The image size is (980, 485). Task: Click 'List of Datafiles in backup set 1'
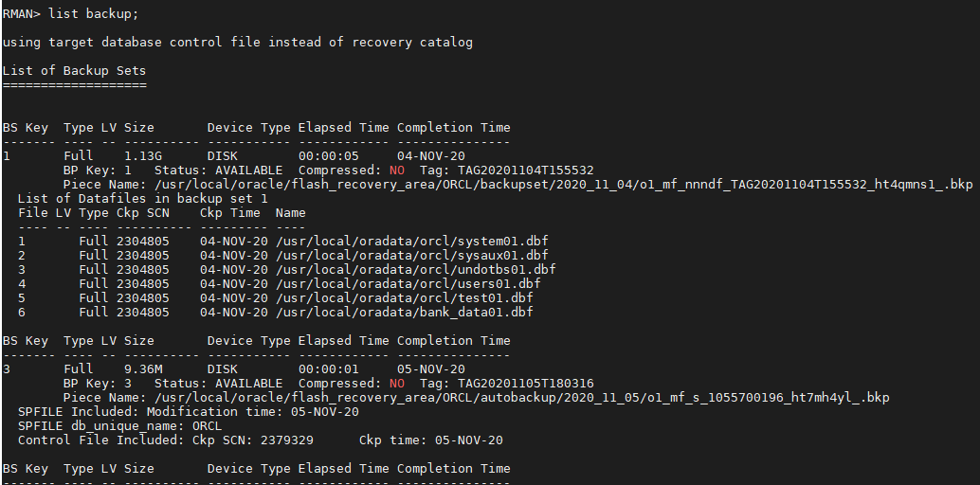pos(142,198)
